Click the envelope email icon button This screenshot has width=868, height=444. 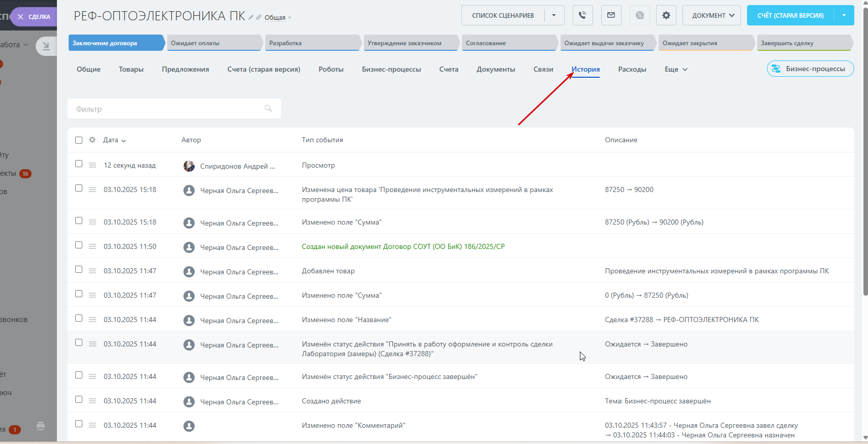tap(611, 15)
